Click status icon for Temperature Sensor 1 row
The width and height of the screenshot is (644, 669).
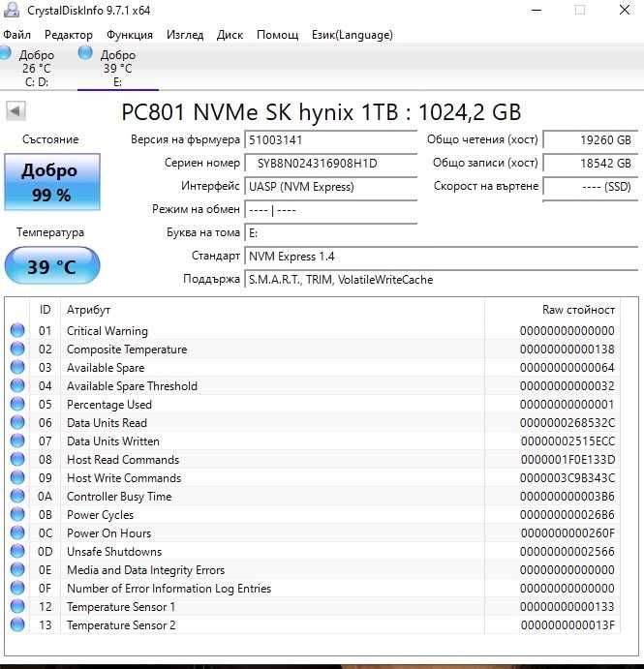pyautogui.click(x=17, y=606)
